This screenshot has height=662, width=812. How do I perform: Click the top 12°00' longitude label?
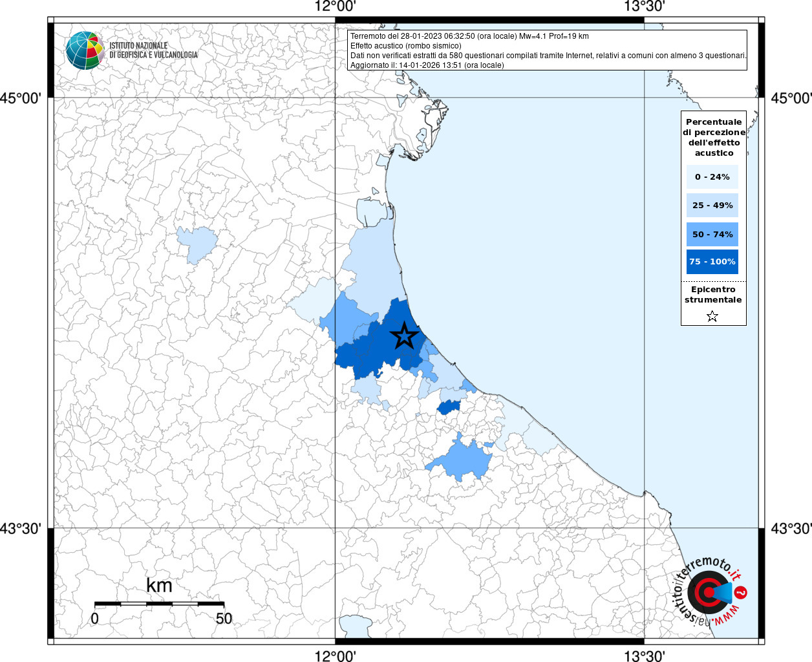click(x=335, y=7)
